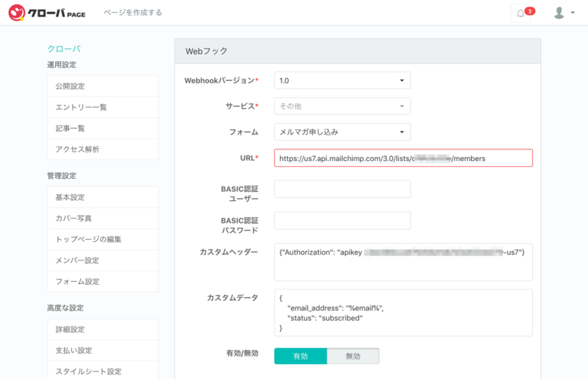Open the user profile avatar menu

pos(564,13)
